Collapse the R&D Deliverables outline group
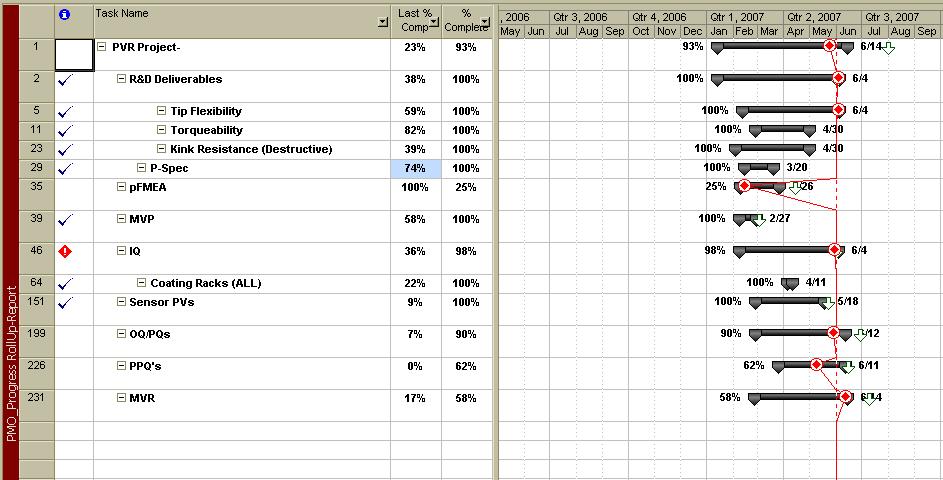 (x=121, y=79)
